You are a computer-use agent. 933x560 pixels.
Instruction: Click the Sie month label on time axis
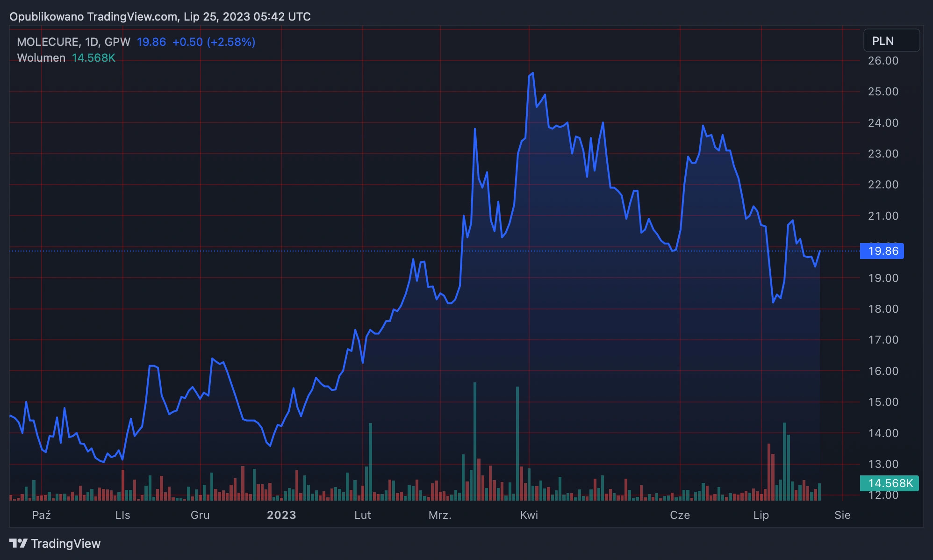click(842, 515)
